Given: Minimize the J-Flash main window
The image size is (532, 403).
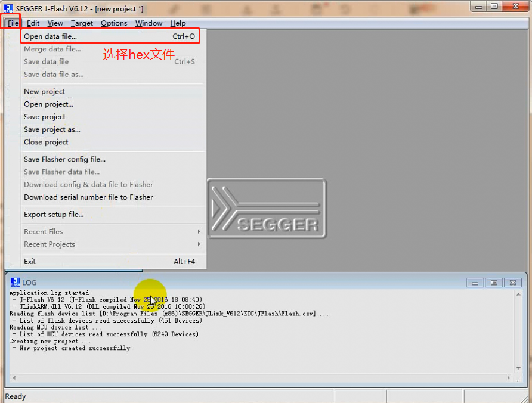Looking at the screenshot, I should 479,7.
